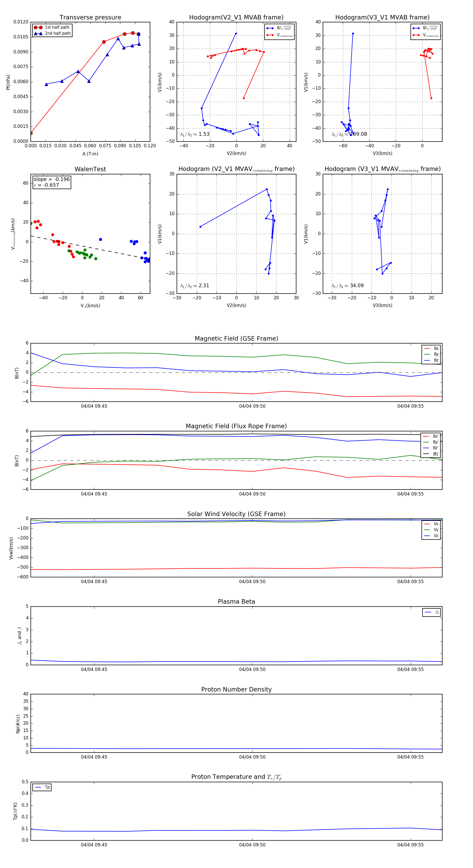Select the 'Bx' legend entry in GSE plot
The height and width of the screenshot is (868, 473).
coord(431,349)
